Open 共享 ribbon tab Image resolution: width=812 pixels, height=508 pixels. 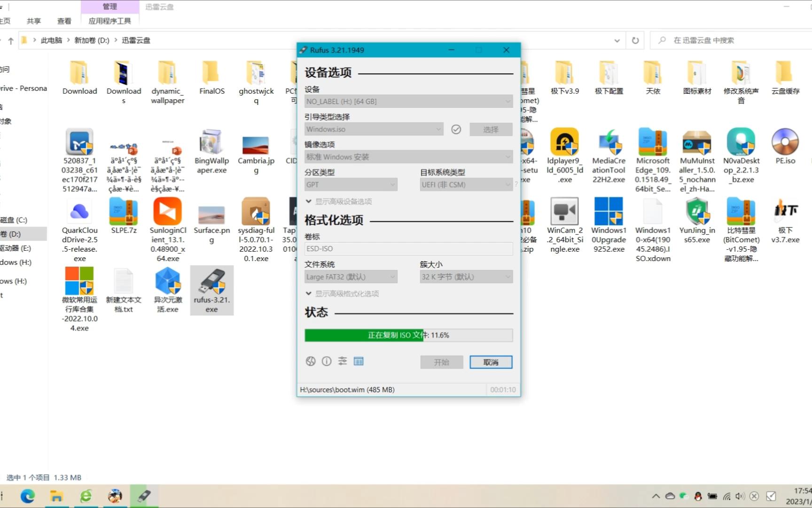(x=34, y=21)
